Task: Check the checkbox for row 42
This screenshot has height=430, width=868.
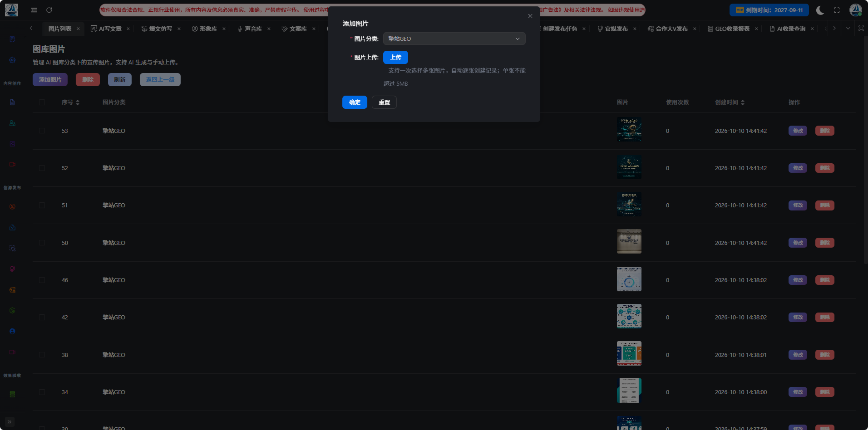Action: point(42,317)
